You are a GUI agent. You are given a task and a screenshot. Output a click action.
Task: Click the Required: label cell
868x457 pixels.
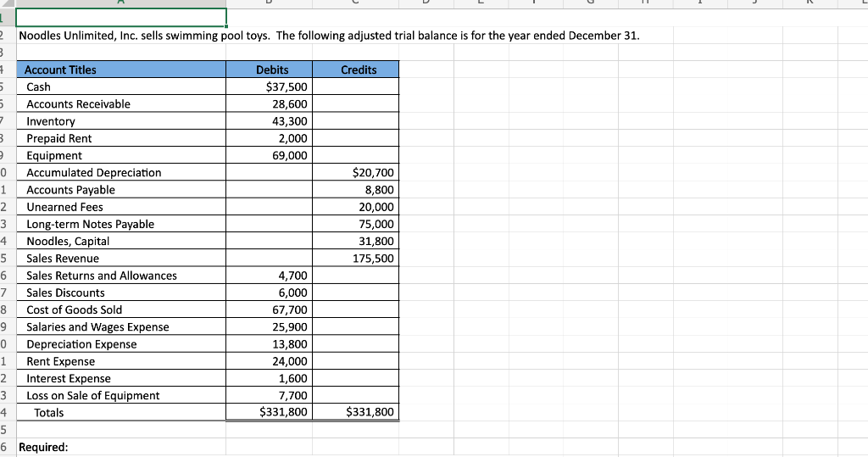pyautogui.click(x=121, y=448)
